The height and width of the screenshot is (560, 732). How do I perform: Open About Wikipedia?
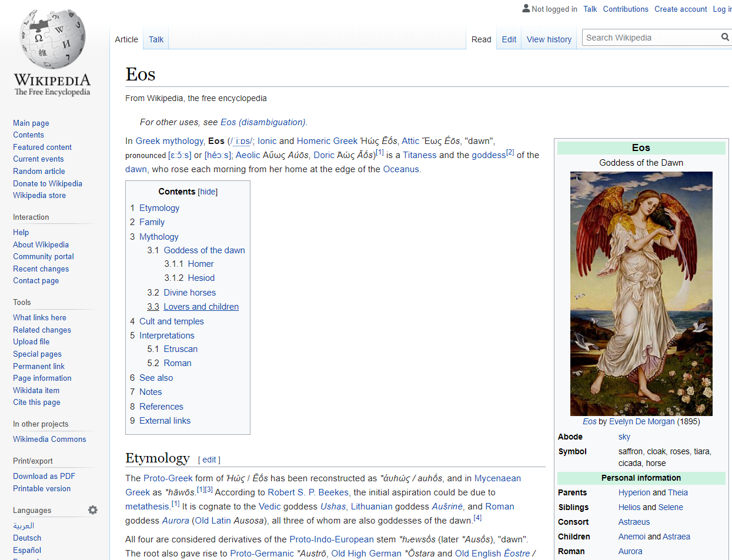[41, 244]
